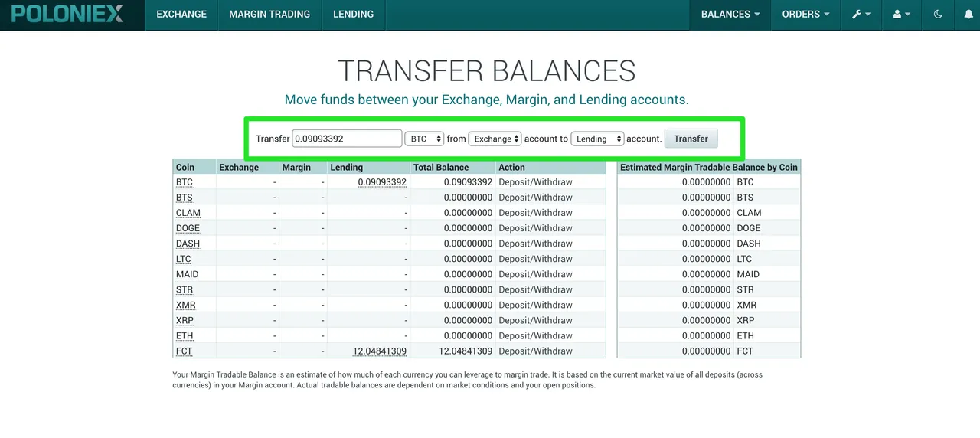Click the BTS coin link
Image resolution: width=980 pixels, height=438 pixels.
[x=185, y=198]
